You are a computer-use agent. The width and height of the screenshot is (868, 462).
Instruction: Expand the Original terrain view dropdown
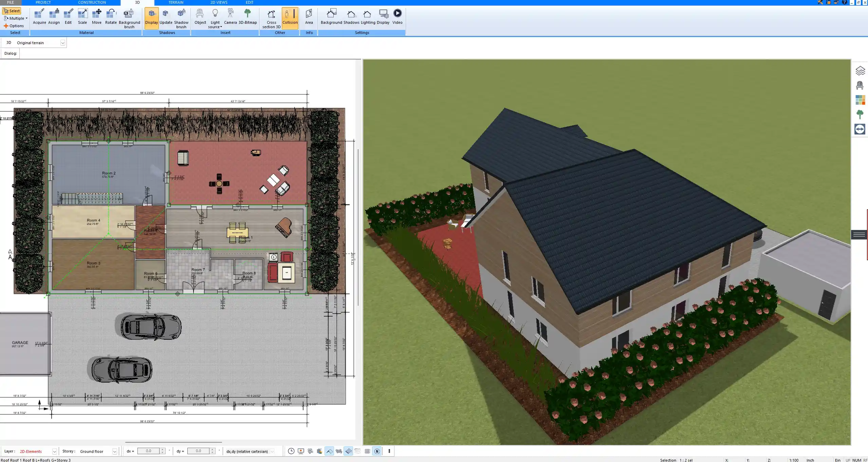pyautogui.click(x=63, y=43)
